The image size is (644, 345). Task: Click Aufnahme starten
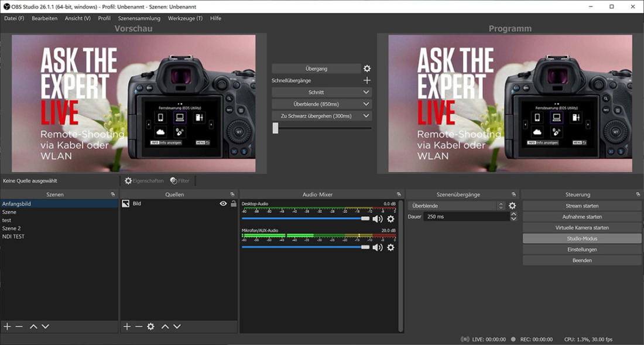pyautogui.click(x=582, y=217)
